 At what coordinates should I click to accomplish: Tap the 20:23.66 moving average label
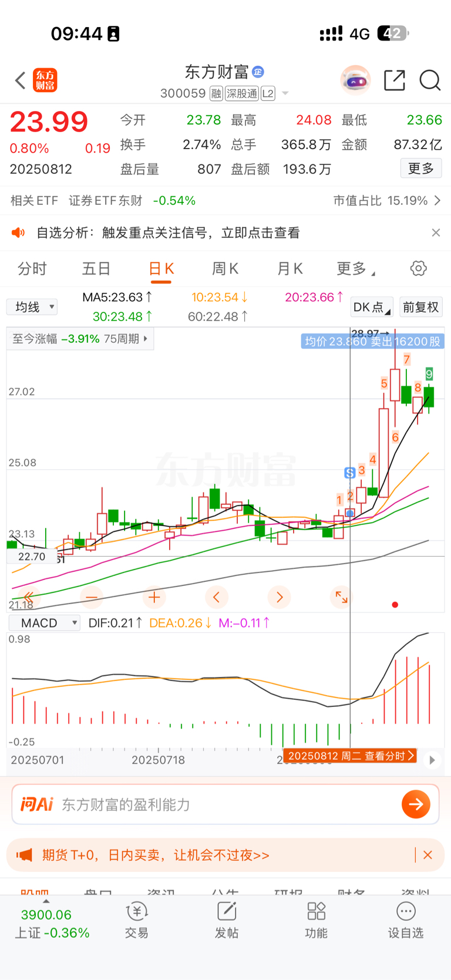click(314, 297)
